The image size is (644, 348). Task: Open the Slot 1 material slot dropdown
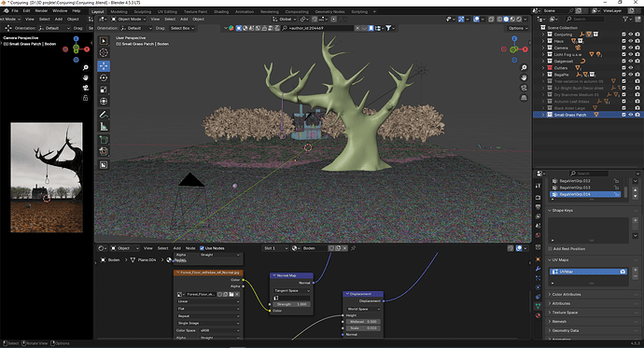point(275,248)
